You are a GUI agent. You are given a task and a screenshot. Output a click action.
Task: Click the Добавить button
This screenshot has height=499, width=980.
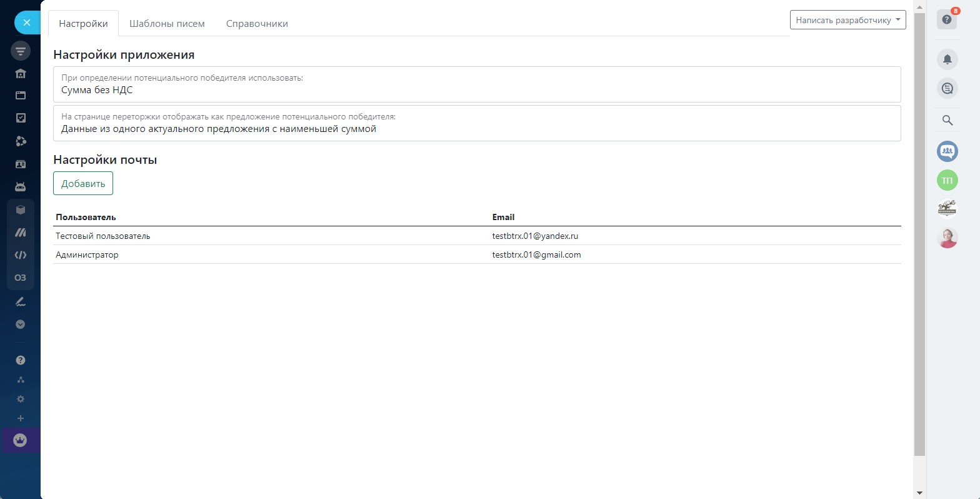(83, 183)
